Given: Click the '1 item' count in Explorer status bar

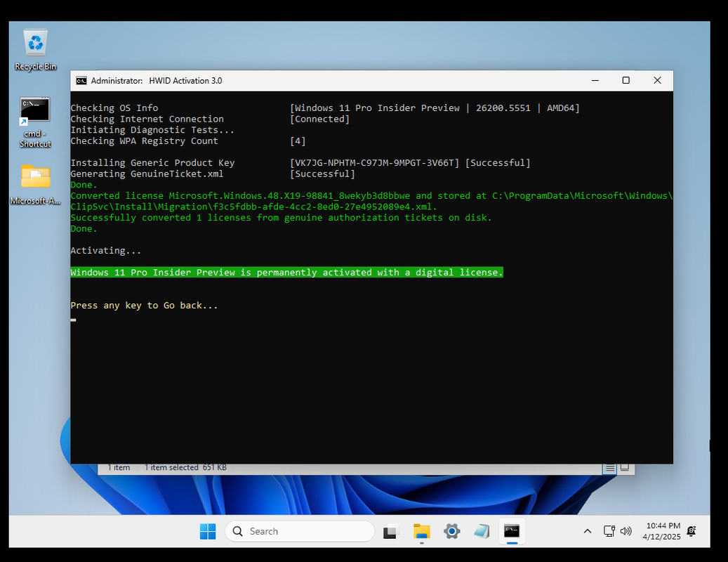Looking at the screenshot, I should point(119,467).
